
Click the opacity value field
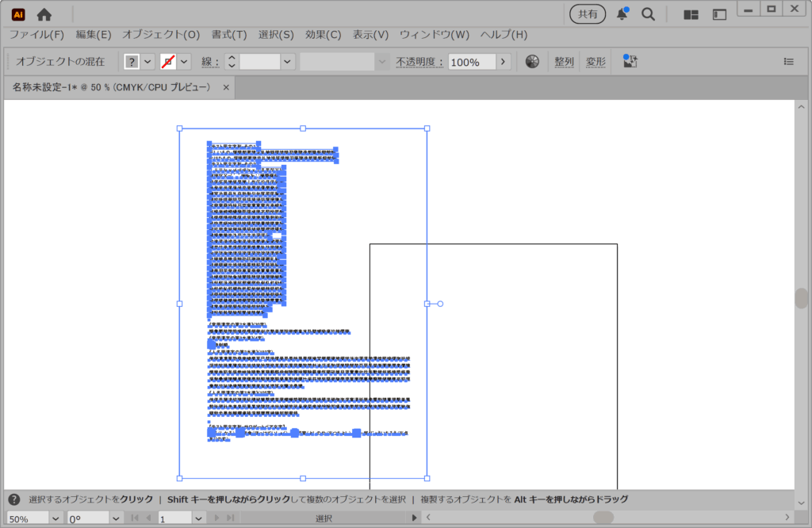click(472, 62)
